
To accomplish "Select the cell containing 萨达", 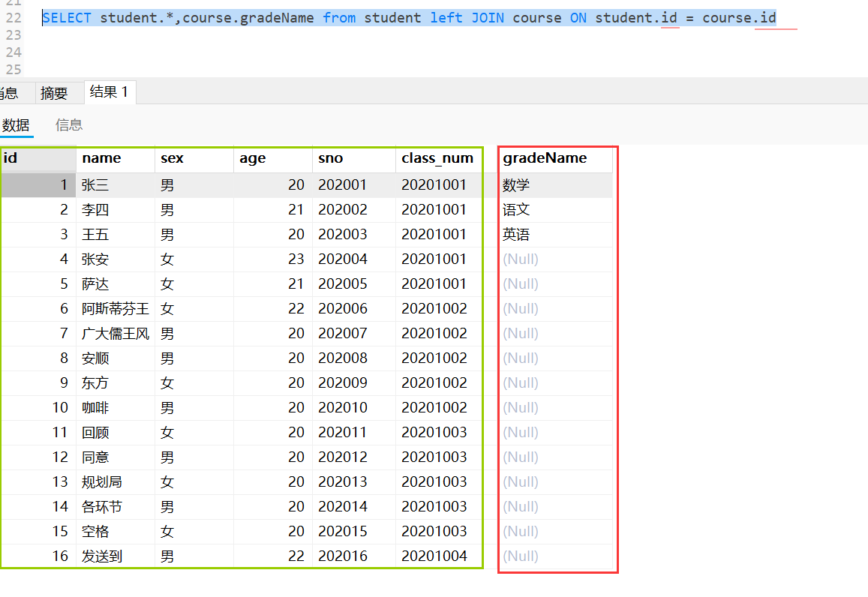I will 115,283.
